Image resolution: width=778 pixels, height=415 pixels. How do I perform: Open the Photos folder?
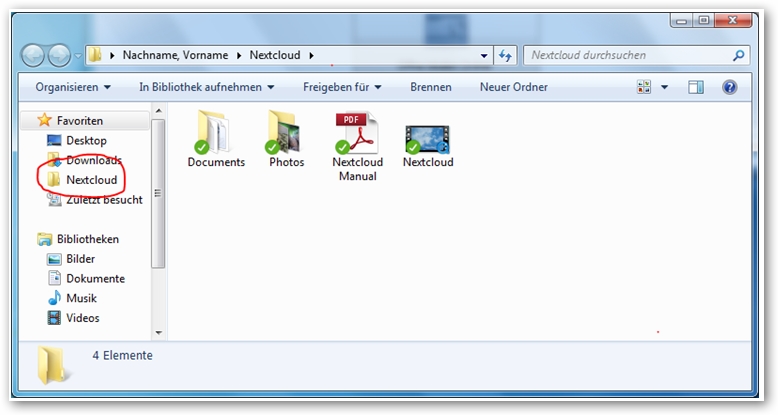pos(286,139)
